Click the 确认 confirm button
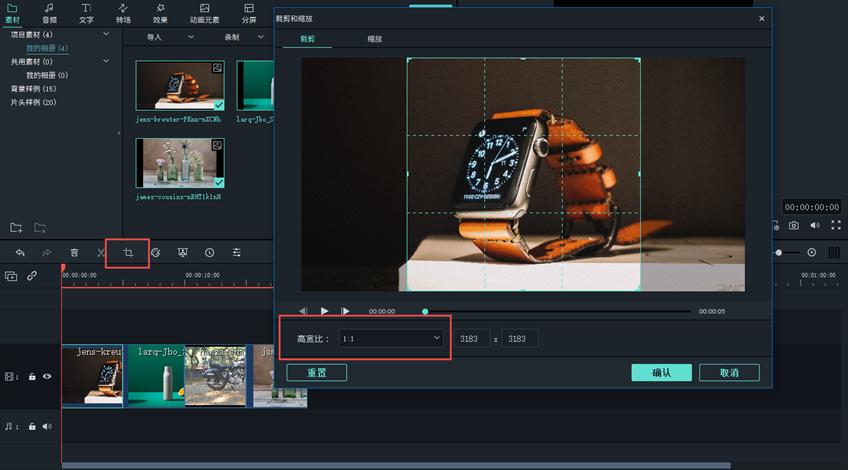848x470 pixels. [x=661, y=372]
